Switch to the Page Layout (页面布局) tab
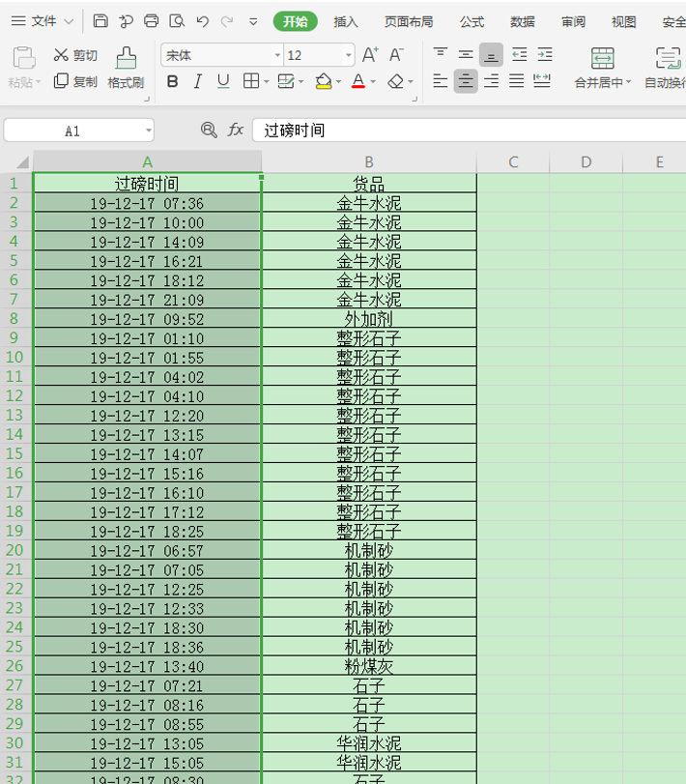This screenshot has width=686, height=784. [x=408, y=21]
